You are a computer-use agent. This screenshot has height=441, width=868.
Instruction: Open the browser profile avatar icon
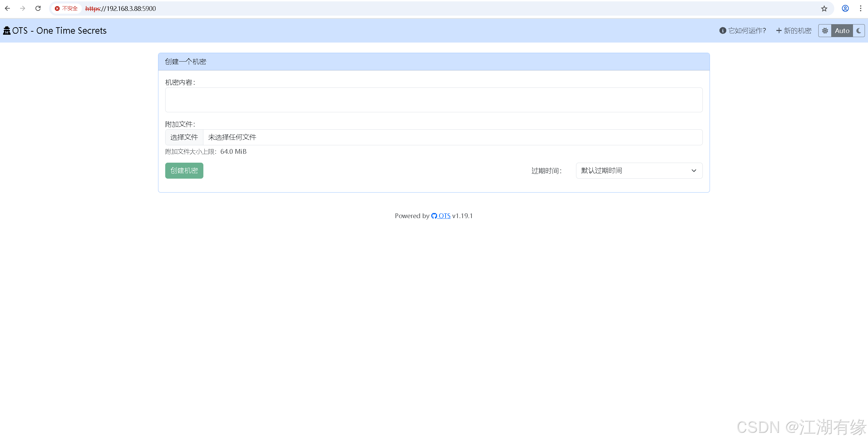click(845, 9)
